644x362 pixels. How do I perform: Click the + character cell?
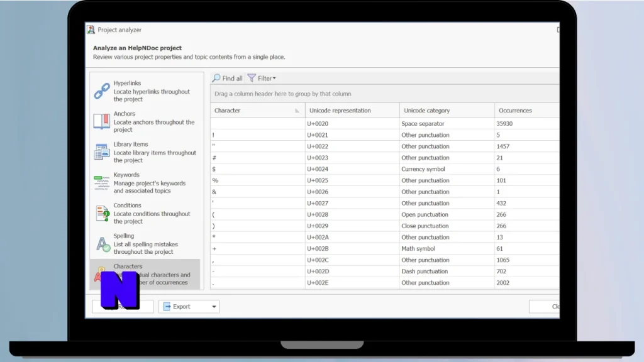(x=257, y=248)
